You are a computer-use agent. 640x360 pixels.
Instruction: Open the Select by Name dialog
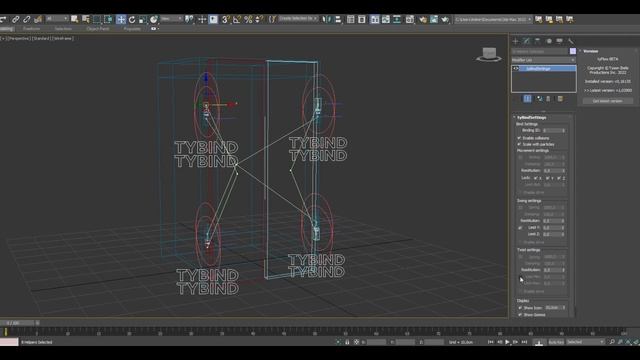click(x=86, y=19)
